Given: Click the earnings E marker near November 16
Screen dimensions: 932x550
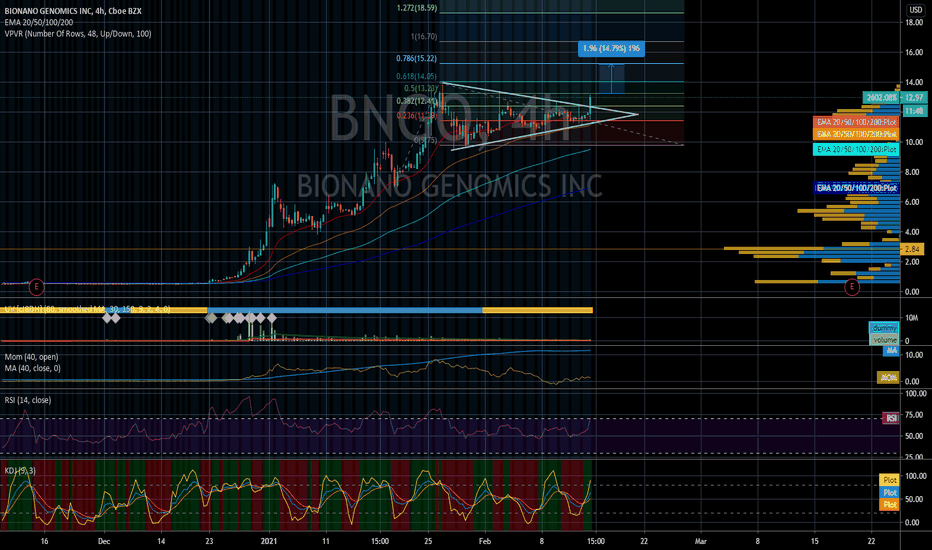Looking at the screenshot, I should pyautogui.click(x=36, y=287).
